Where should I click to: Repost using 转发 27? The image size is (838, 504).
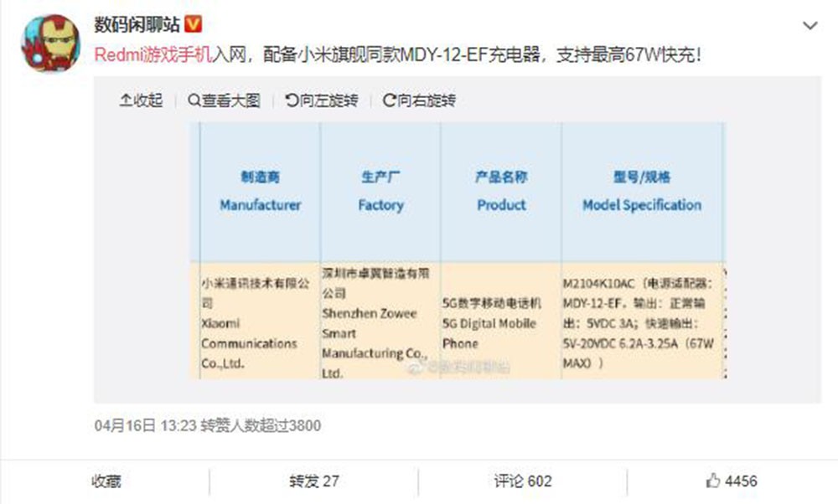tap(314, 481)
